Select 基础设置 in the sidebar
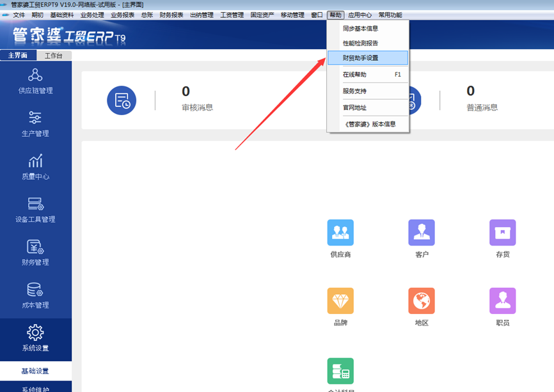 [36, 371]
